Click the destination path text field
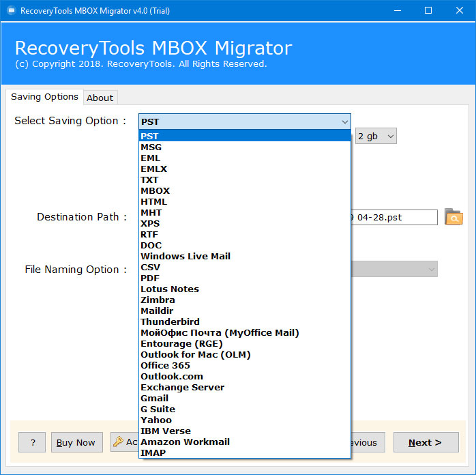This screenshot has height=475, width=476. pyautogui.click(x=394, y=218)
